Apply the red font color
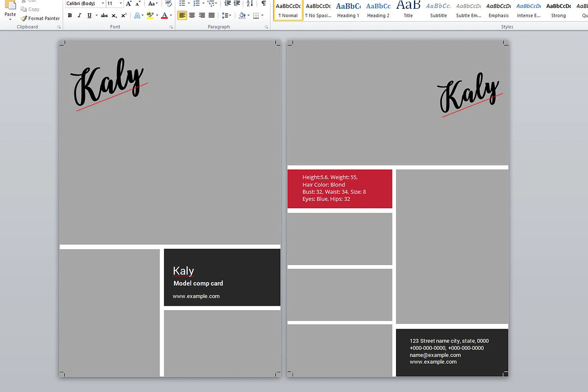This screenshot has width=588, height=392. [x=164, y=16]
